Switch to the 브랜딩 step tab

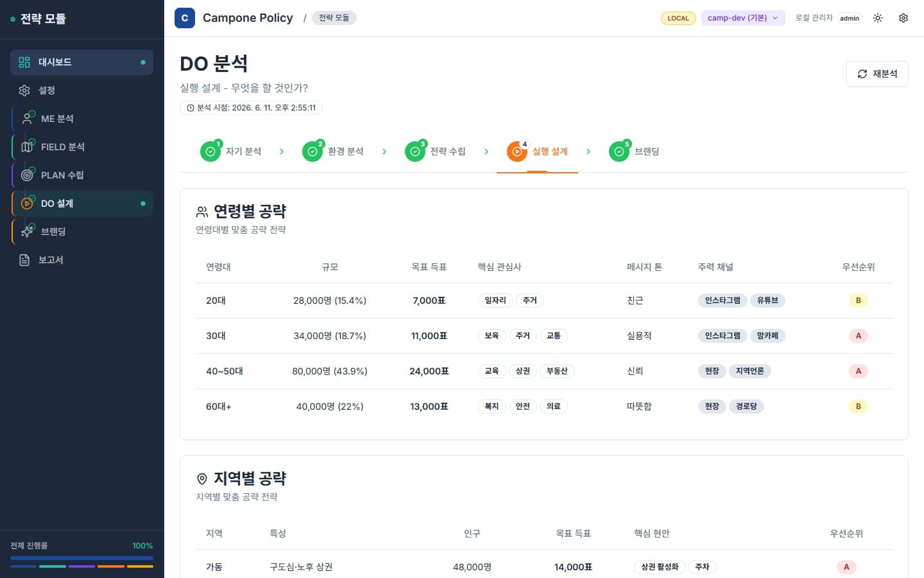click(x=635, y=152)
